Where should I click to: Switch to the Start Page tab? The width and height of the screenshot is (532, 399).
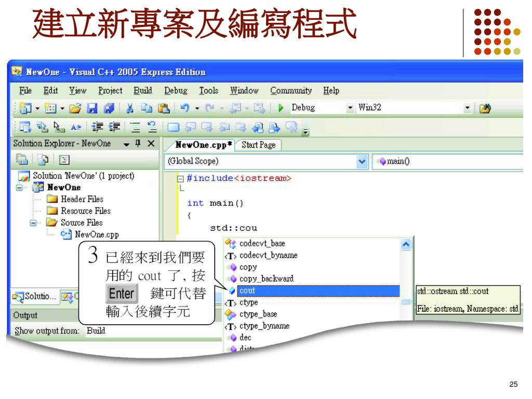(x=259, y=145)
